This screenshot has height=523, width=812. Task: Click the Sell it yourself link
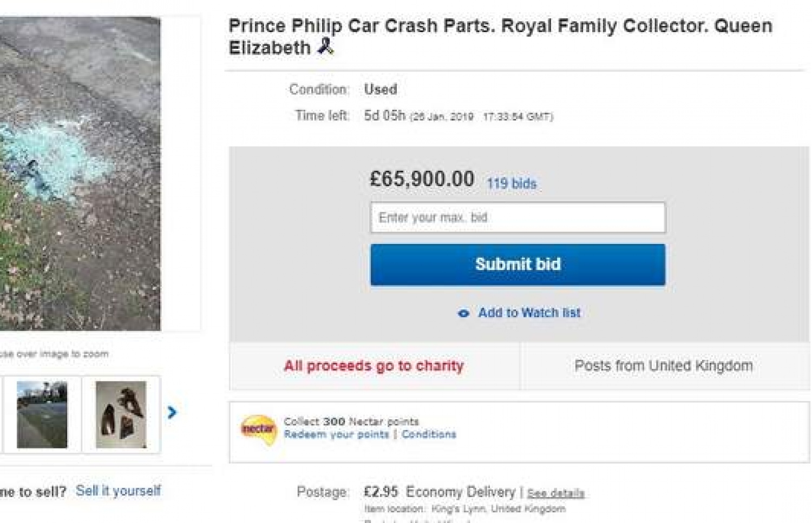118,491
